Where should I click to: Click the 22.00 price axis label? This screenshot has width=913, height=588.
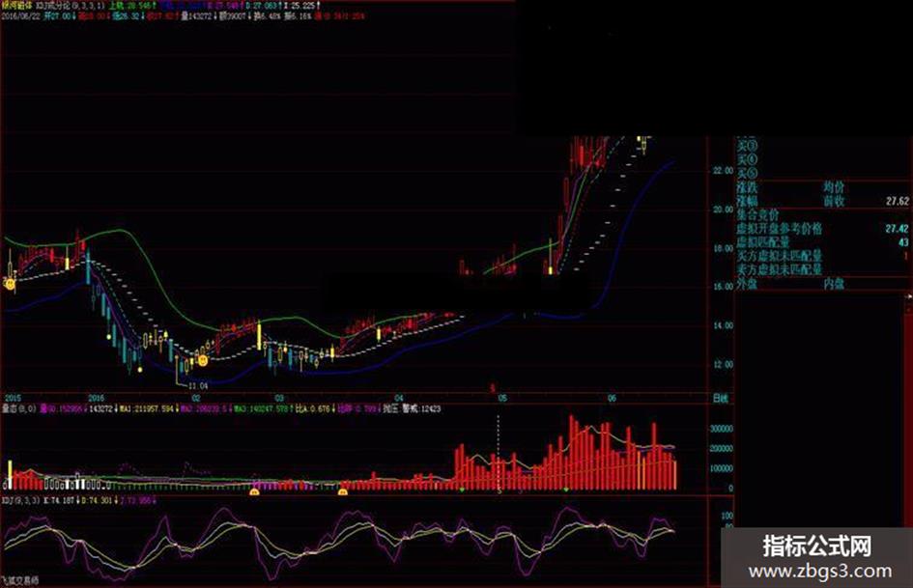tap(724, 170)
